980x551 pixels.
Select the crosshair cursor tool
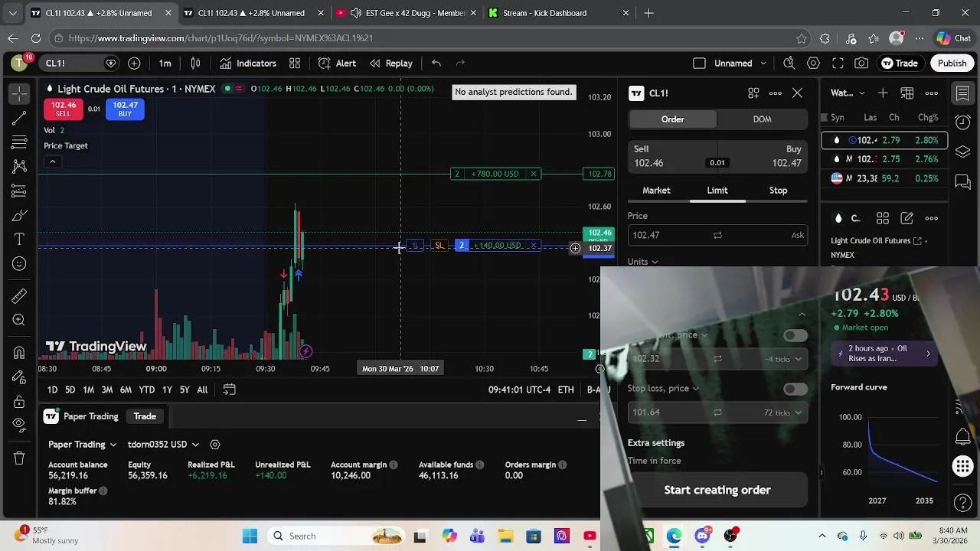(20, 93)
